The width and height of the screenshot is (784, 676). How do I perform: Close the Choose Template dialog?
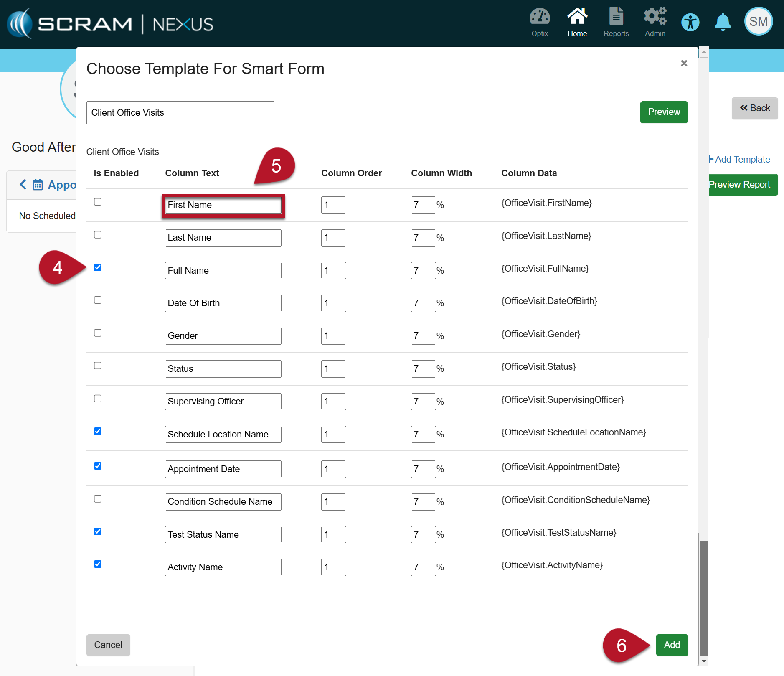684,63
